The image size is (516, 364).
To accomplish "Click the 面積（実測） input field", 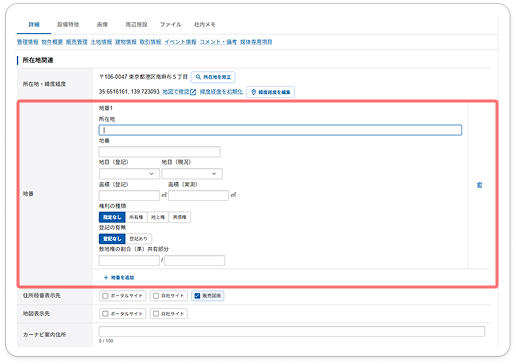I will [x=199, y=195].
